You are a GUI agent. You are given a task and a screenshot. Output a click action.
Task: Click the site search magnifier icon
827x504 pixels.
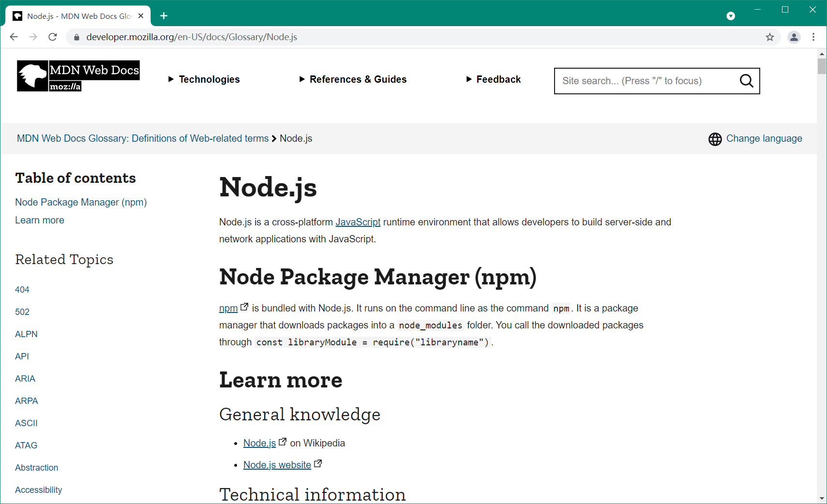746,81
